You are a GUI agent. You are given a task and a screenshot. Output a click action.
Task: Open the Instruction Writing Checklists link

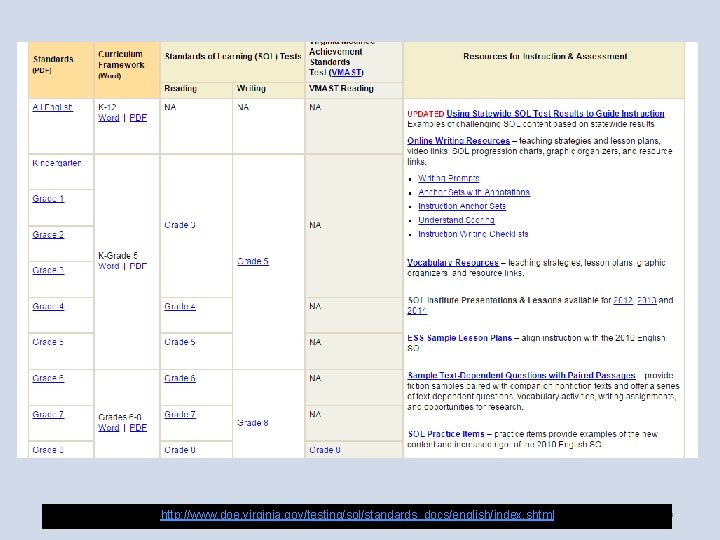473,234
